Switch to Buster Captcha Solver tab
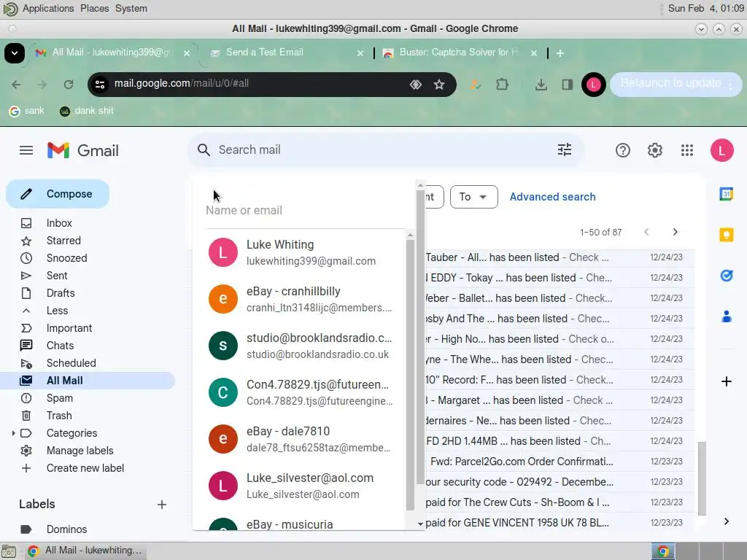Viewport: 747px width, 560px height. click(460, 52)
